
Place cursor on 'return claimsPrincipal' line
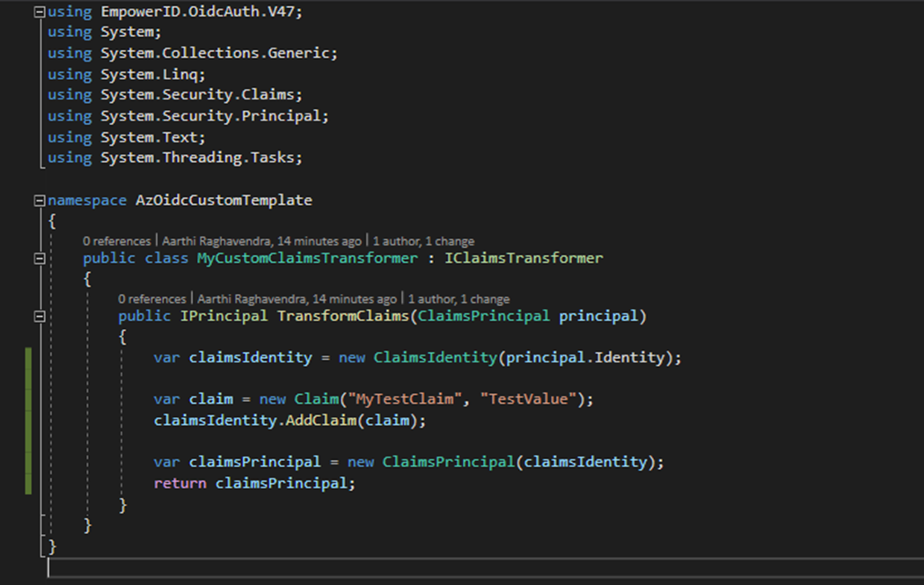[254, 483]
